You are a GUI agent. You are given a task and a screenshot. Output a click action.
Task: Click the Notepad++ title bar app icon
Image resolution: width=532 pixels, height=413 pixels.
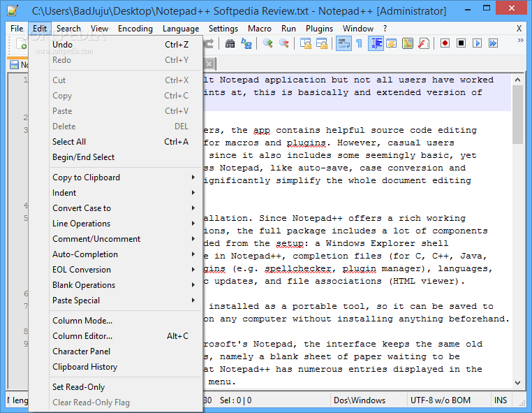point(13,10)
